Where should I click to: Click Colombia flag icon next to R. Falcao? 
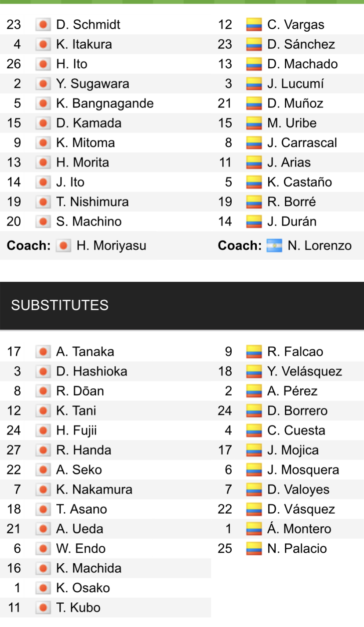(254, 352)
